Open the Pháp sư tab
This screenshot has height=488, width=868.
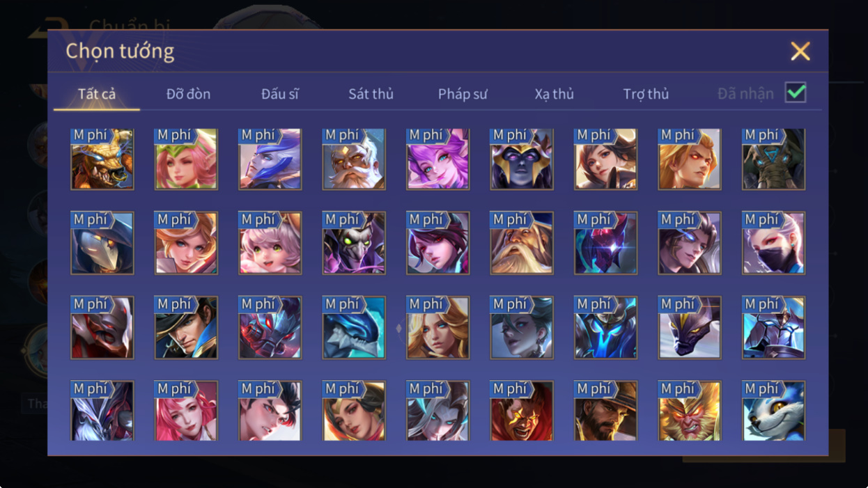coord(463,94)
